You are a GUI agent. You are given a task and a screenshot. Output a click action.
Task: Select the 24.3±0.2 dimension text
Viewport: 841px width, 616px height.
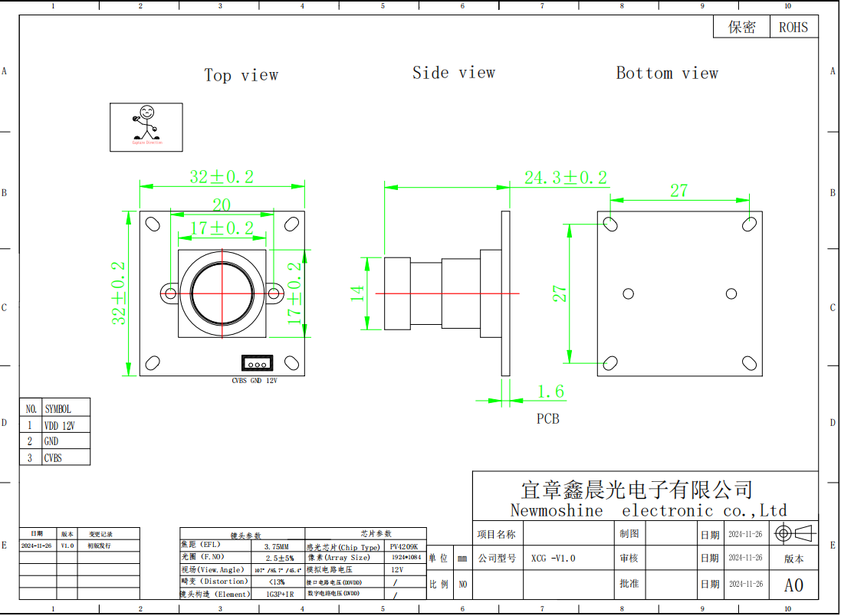point(566,178)
